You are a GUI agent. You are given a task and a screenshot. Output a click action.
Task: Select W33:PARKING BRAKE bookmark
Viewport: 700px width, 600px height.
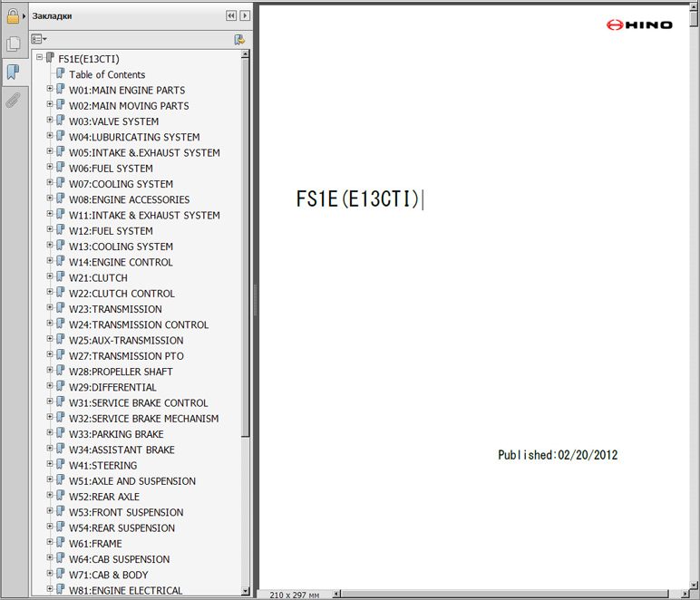(116, 434)
